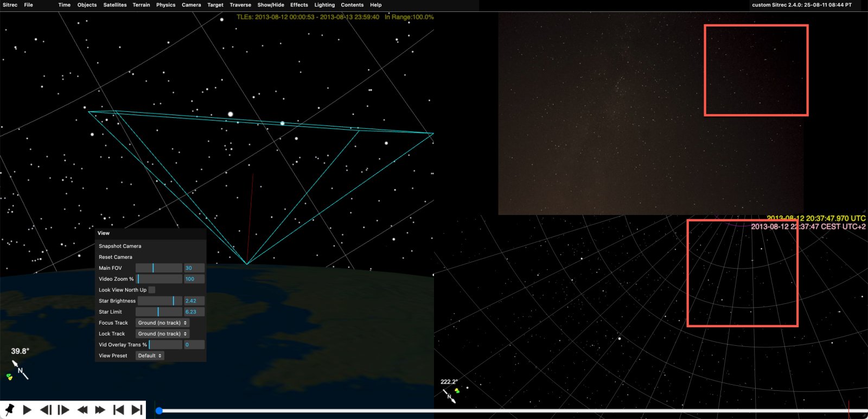This screenshot has width=868, height=419.
Task: Step forward one frame
Action: coord(63,410)
